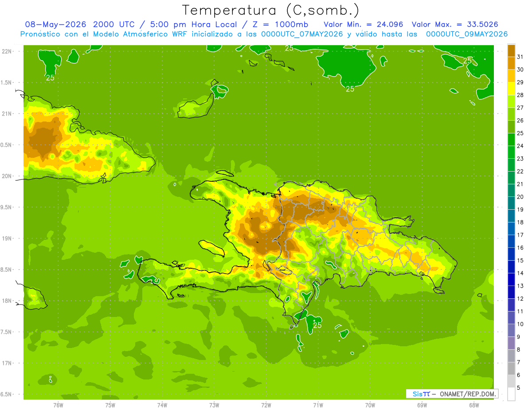The image size is (532, 411).
Task: Click the legend value 31
Action: tap(520, 57)
